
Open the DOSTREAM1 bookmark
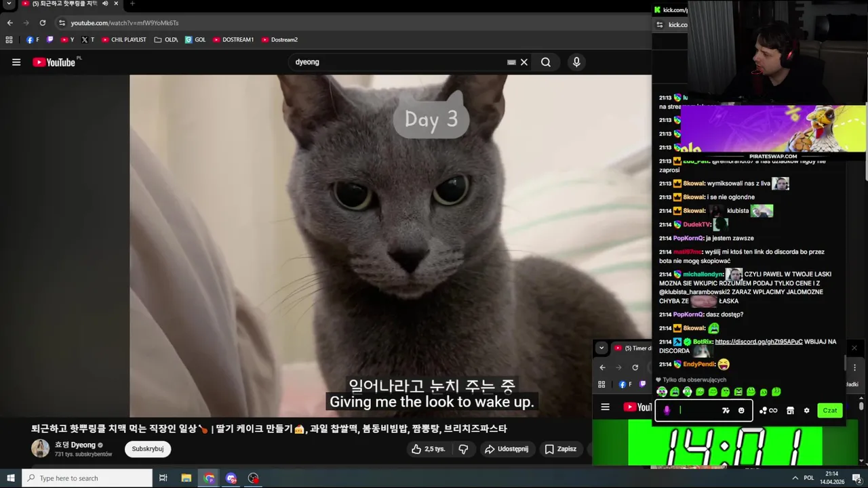(233, 40)
